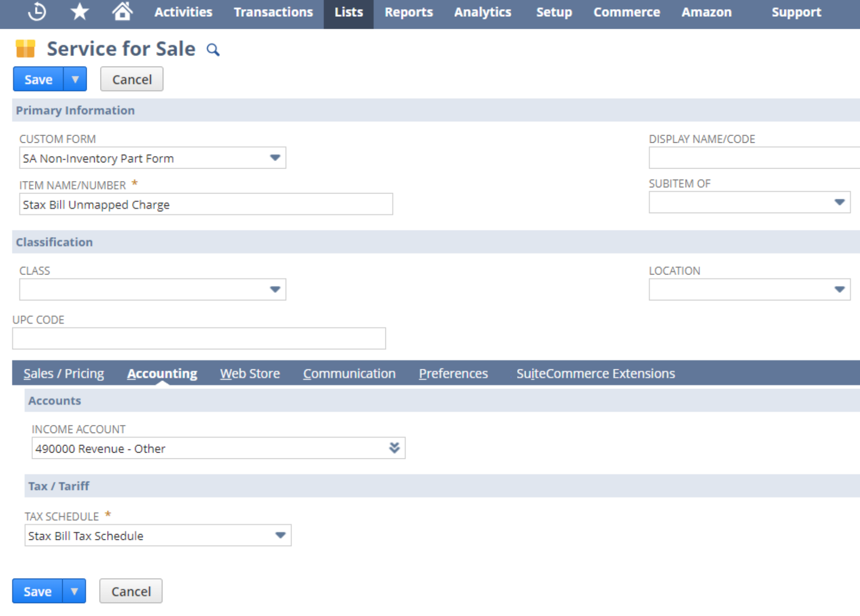860x616 pixels.
Task: Open the Support menu
Action: (796, 12)
